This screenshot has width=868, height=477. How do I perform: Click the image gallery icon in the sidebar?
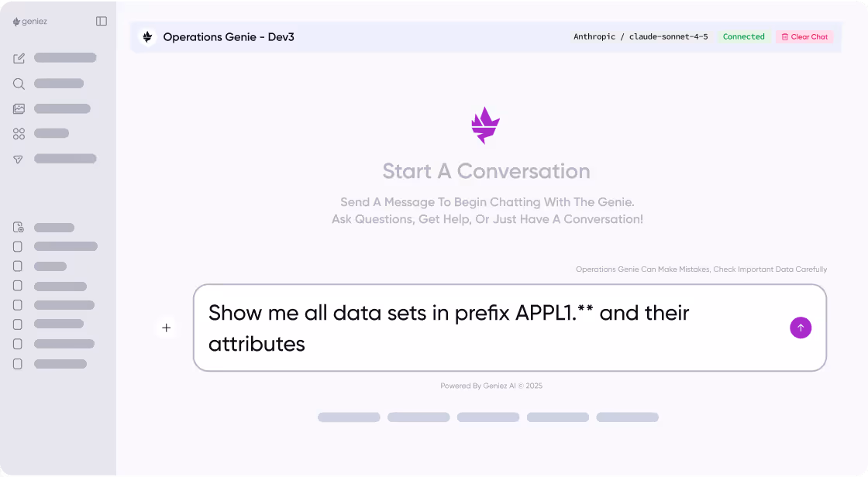(x=19, y=108)
